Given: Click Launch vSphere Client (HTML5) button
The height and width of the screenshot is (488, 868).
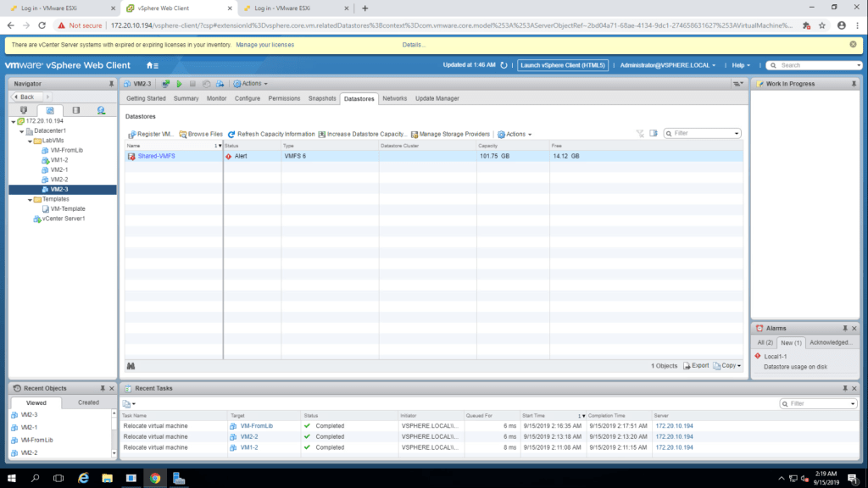Looking at the screenshot, I should pos(562,65).
